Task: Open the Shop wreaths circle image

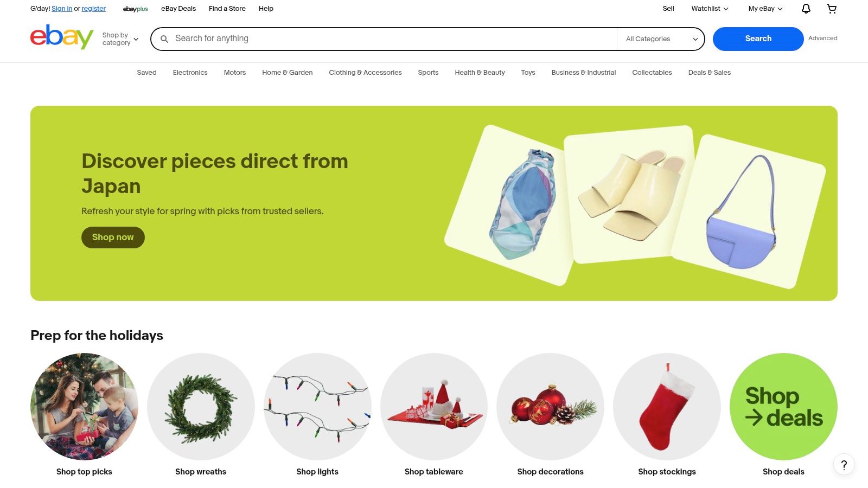Action: coord(201,407)
